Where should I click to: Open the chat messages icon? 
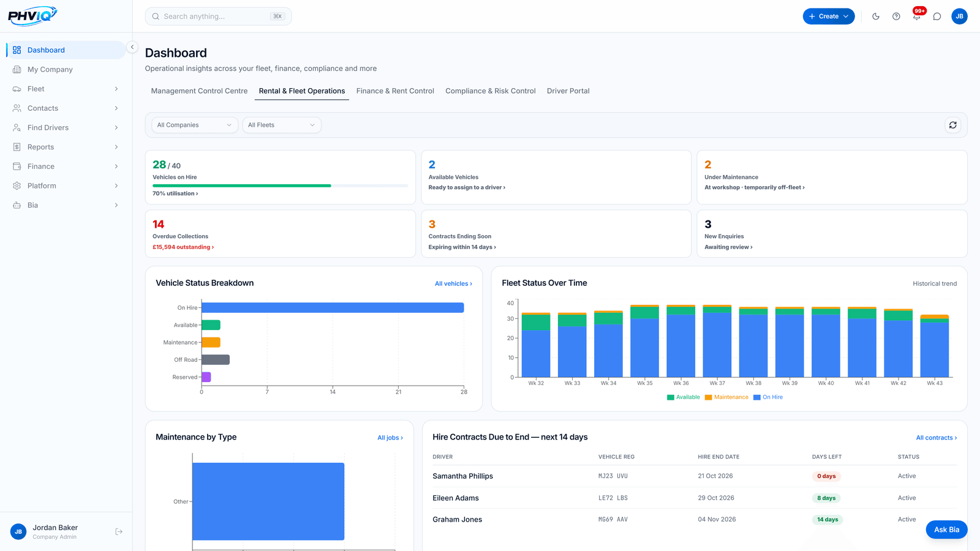point(937,17)
